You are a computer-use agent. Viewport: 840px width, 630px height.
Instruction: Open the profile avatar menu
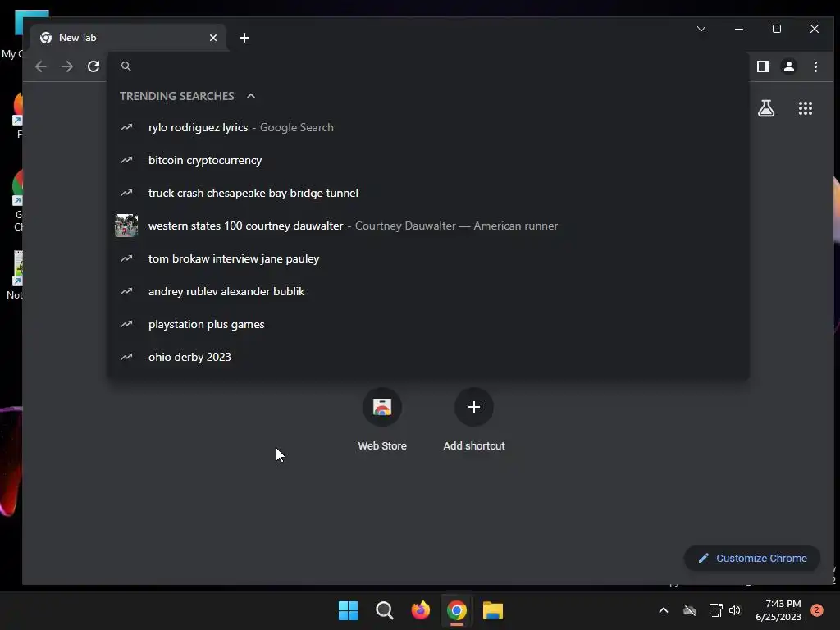[x=788, y=66]
